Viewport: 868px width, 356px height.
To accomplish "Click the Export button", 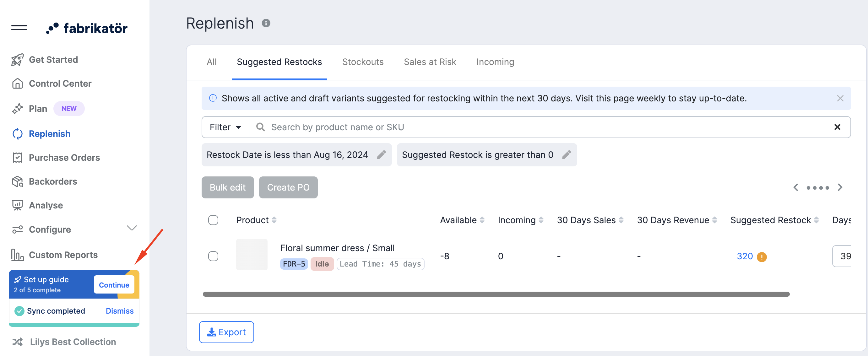I will (226, 332).
